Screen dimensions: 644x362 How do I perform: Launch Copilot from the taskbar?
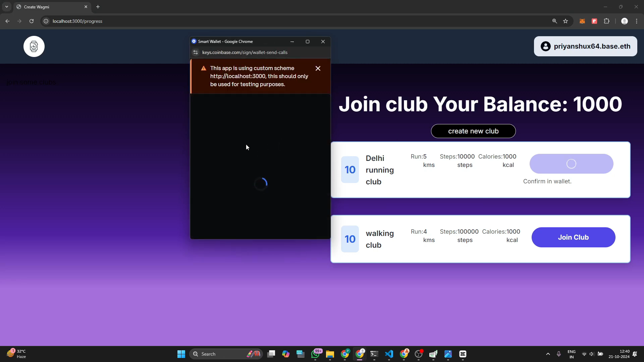click(286, 354)
